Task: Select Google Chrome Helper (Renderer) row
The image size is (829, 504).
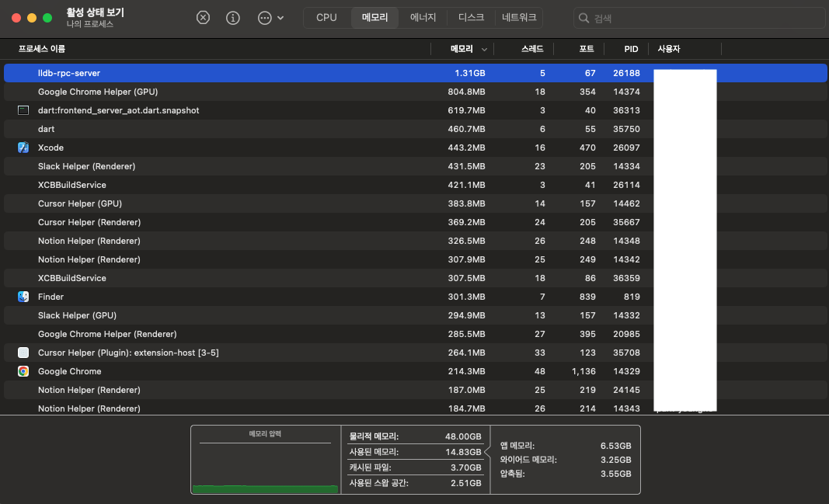Action: (x=415, y=334)
